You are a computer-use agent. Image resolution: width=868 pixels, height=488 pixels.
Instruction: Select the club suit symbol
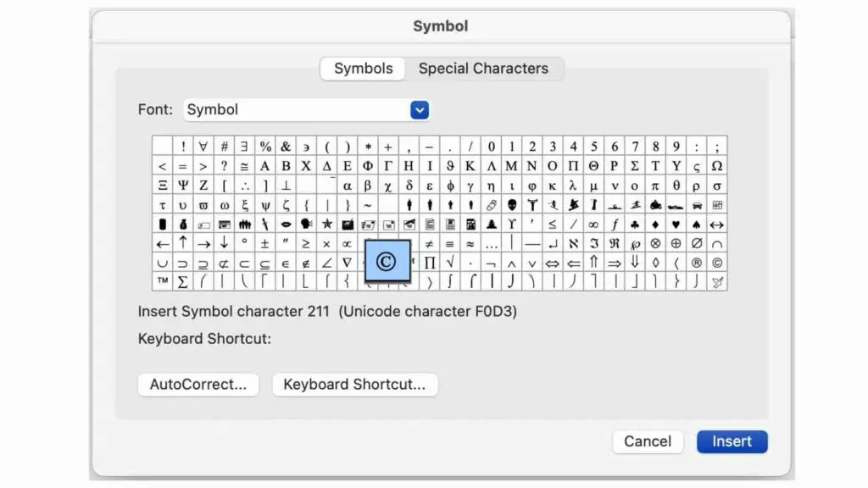(636, 224)
